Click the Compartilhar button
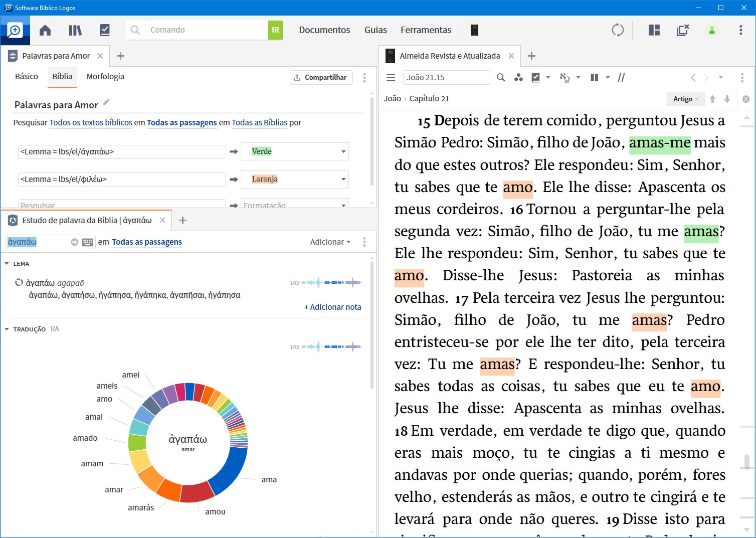The image size is (756, 538). (x=321, y=77)
